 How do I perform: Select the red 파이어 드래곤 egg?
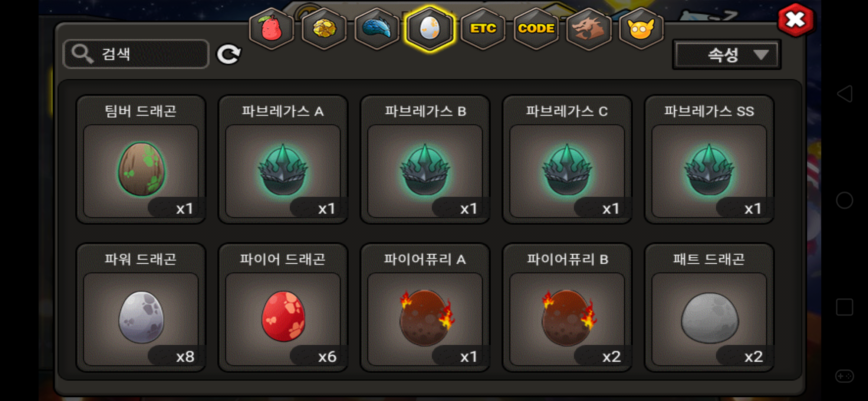pyautogui.click(x=283, y=307)
